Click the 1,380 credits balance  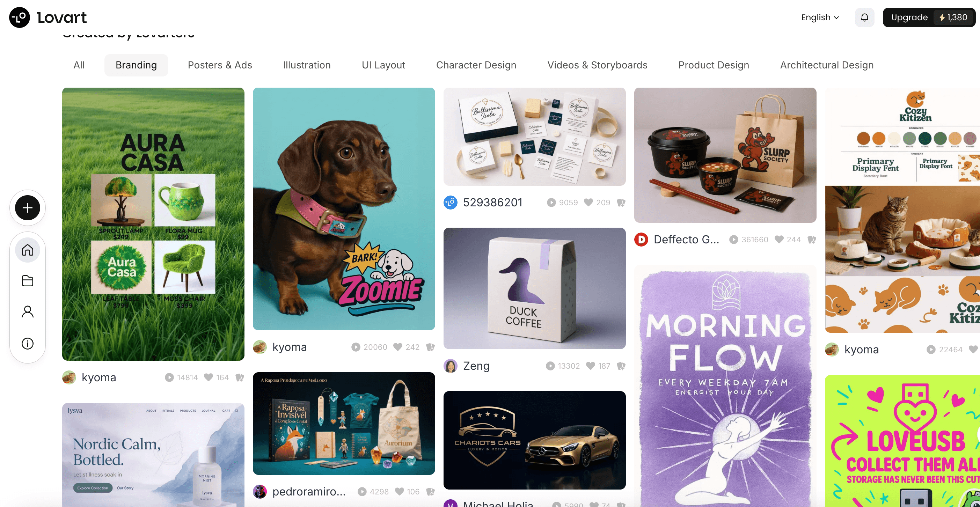tap(953, 17)
